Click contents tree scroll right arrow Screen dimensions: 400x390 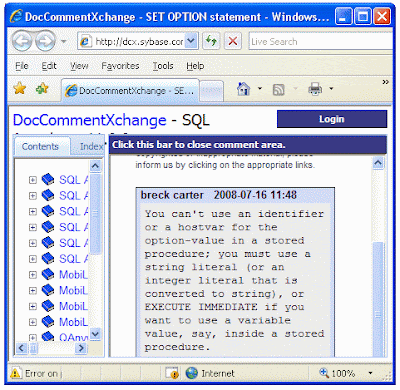(80, 348)
